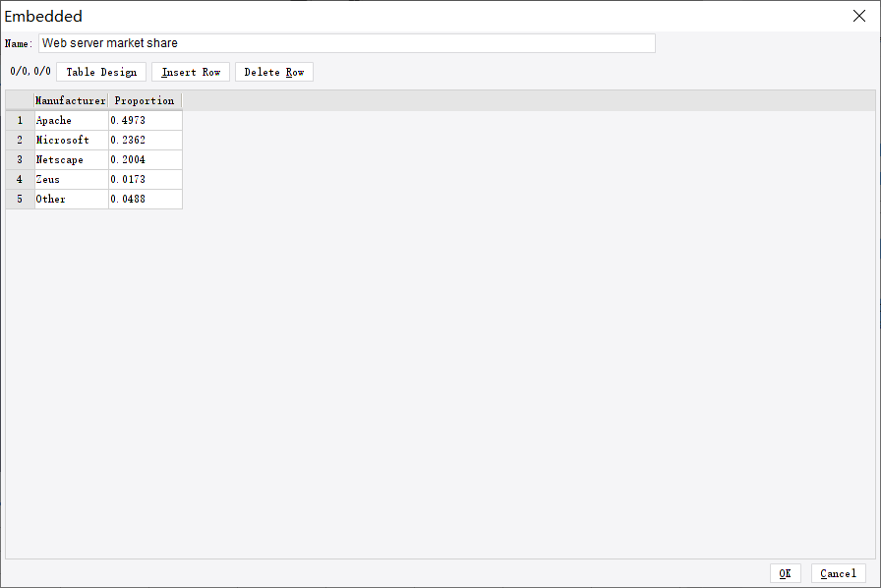This screenshot has width=881, height=588.
Task: Select row header number 4
Action: click(20, 179)
